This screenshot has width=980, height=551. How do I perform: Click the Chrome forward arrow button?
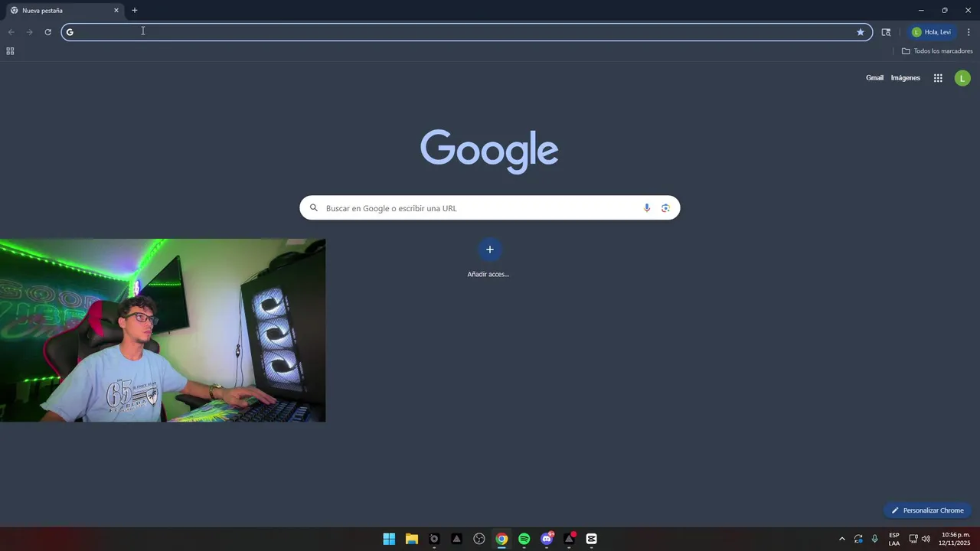click(x=29, y=32)
